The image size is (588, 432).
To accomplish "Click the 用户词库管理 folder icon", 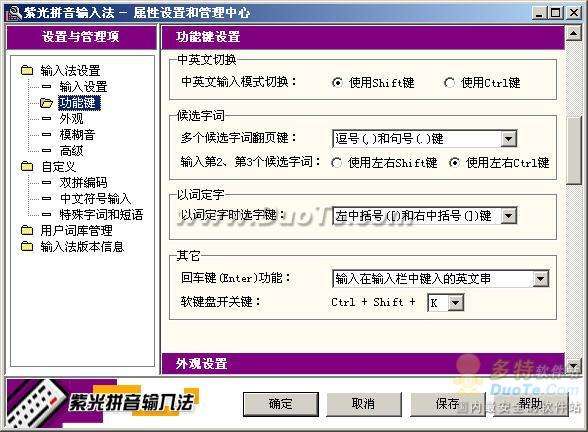I will pos(27,230).
